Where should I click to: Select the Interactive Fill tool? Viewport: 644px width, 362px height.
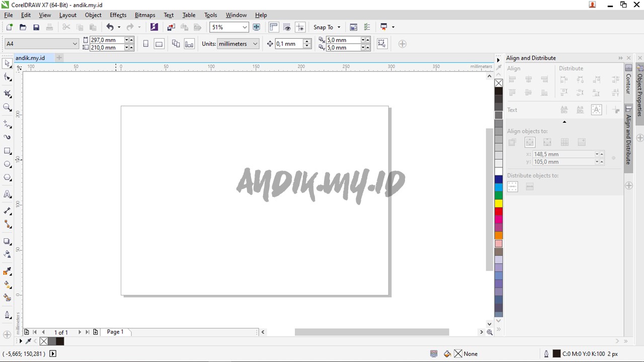7,285
